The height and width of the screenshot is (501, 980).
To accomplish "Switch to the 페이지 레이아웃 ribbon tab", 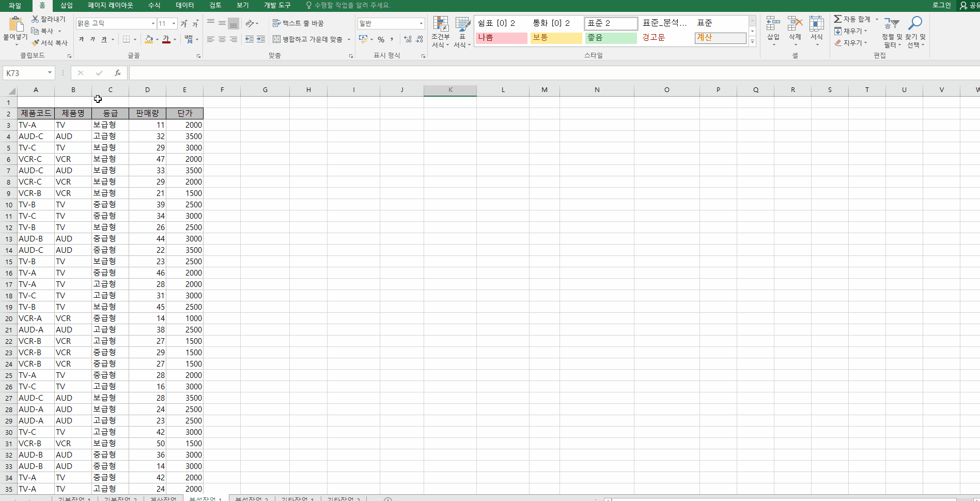I will click(111, 5).
